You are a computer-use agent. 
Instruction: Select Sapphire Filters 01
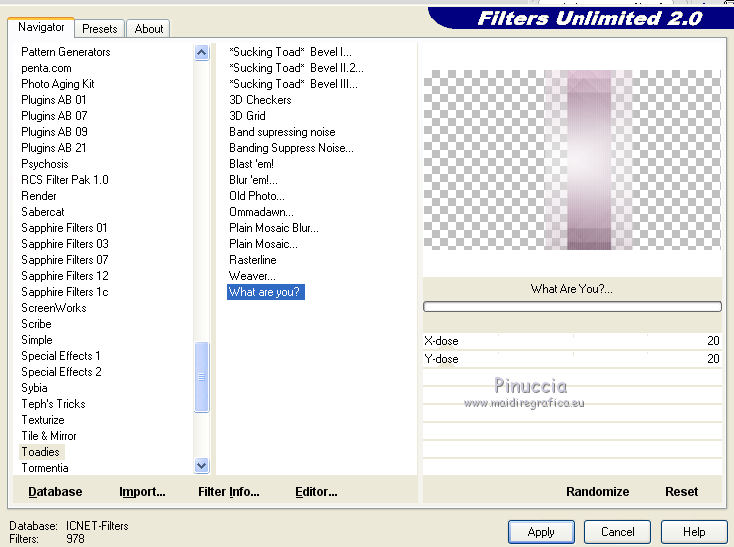pos(64,228)
